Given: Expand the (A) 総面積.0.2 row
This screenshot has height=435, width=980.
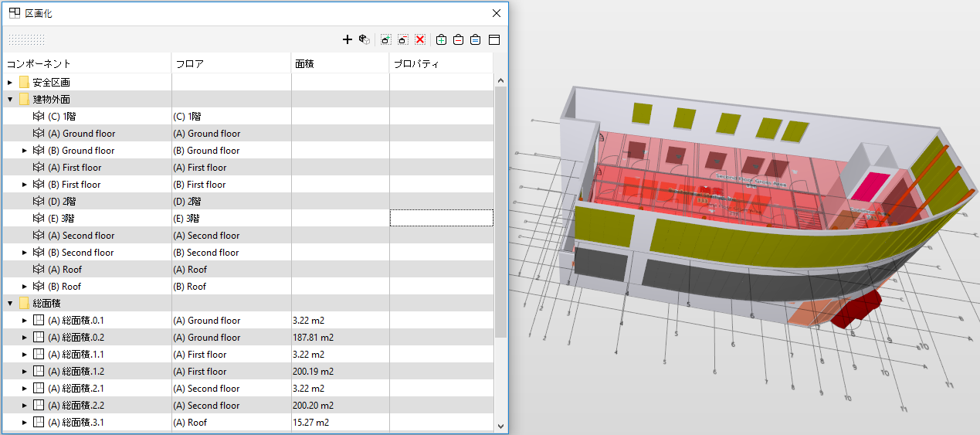Looking at the screenshot, I should click(x=25, y=337).
